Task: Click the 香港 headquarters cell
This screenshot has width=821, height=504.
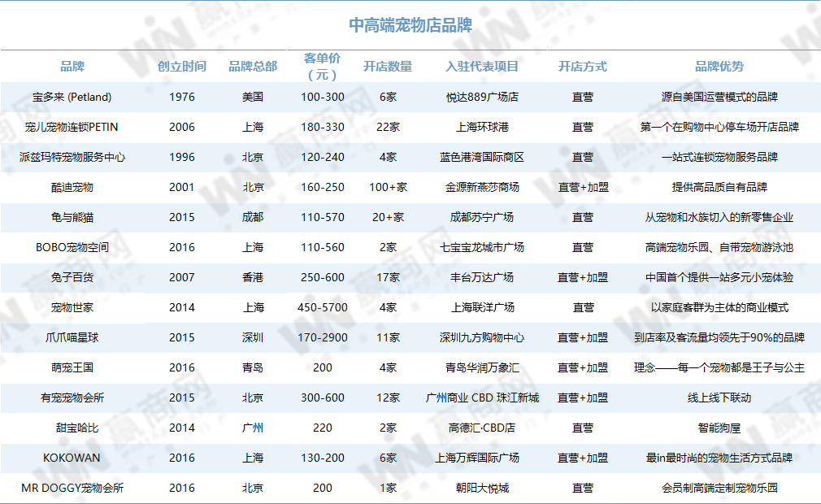Action: tap(253, 277)
